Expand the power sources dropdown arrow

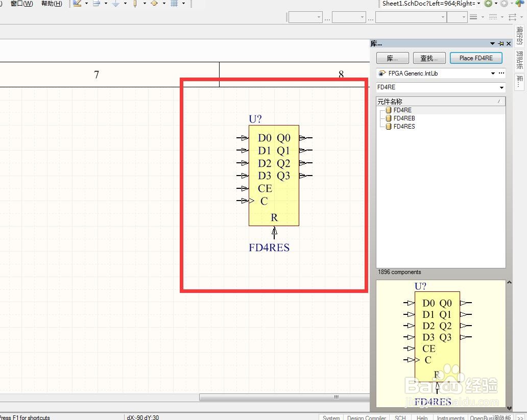tap(125, 4)
